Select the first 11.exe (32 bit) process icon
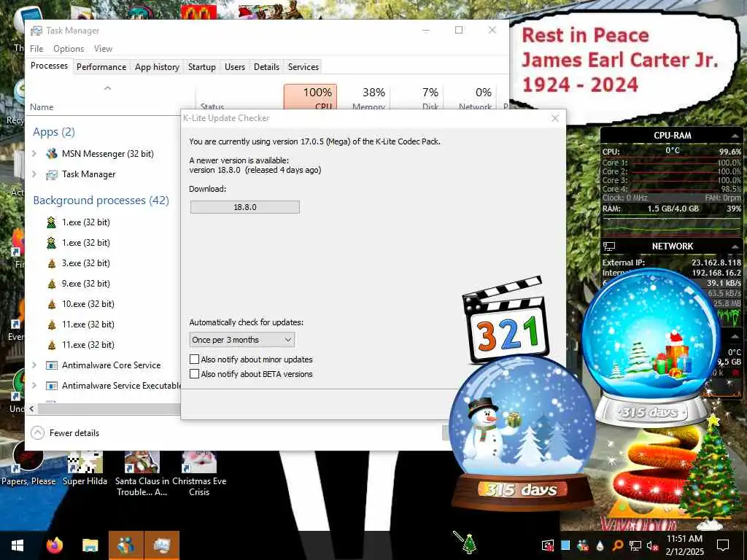Image resolution: width=747 pixels, height=560 pixels. (52, 324)
